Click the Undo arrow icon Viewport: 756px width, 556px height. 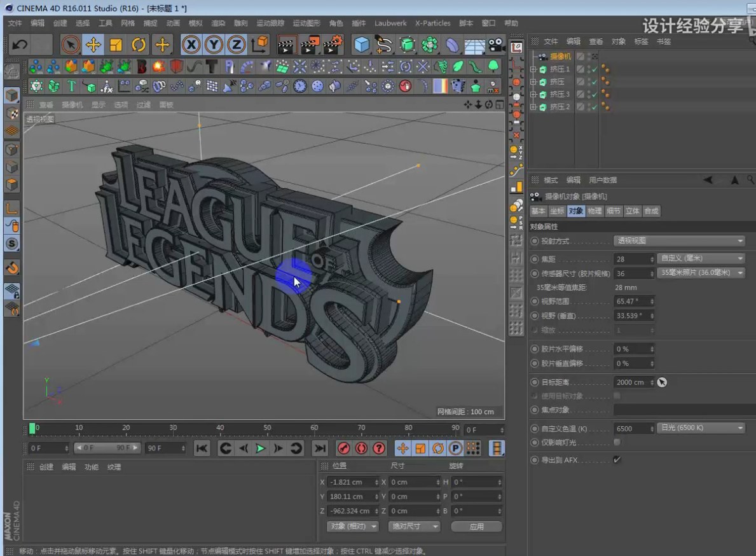pyautogui.click(x=20, y=45)
